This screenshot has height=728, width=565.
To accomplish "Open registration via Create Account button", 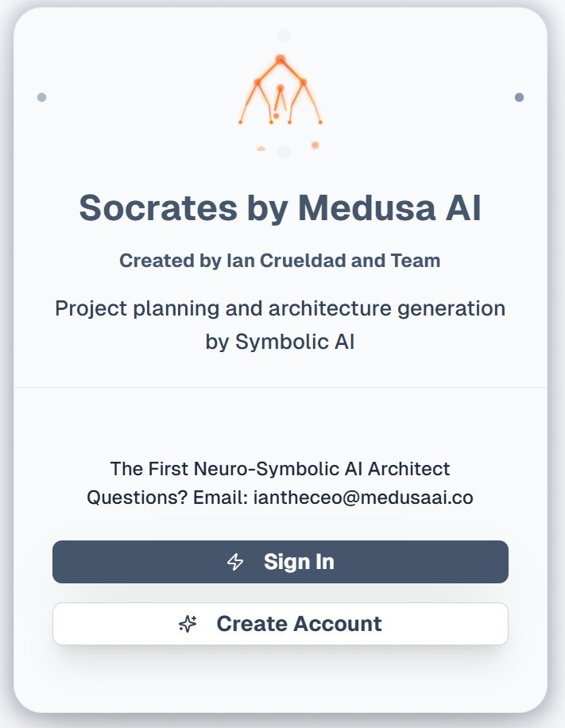I will pos(281,624).
